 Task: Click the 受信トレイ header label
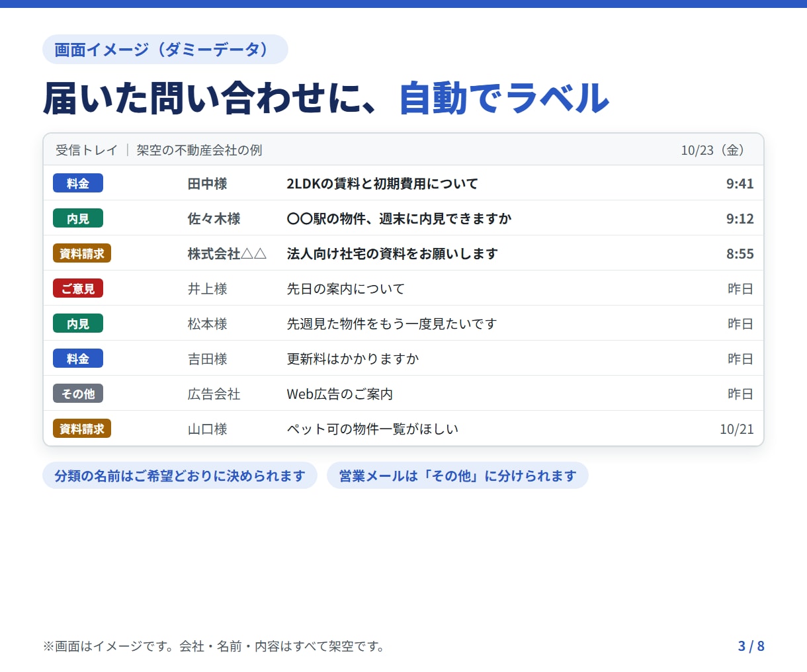point(86,150)
